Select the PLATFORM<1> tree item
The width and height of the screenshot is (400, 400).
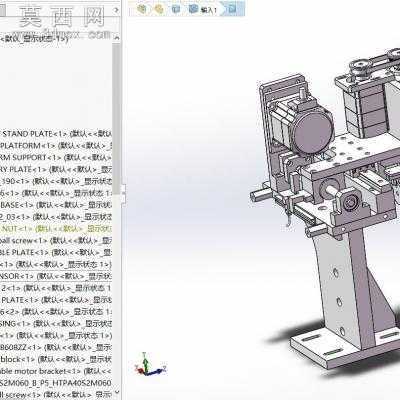pyautogui.click(x=56, y=146)
